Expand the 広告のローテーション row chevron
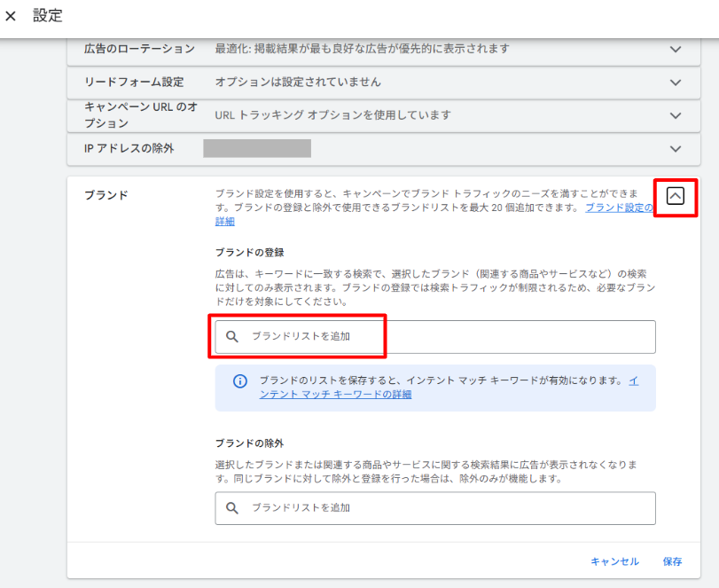 pos(676,50)
